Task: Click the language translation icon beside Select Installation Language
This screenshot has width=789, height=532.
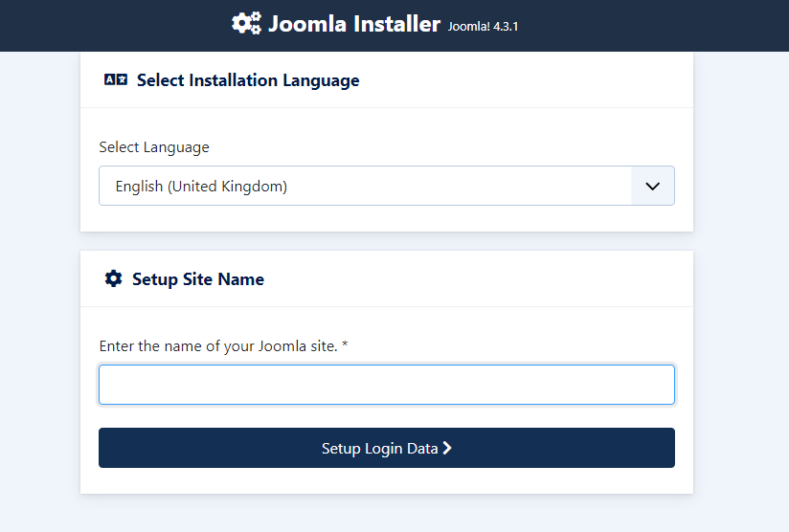Action: (115, 80)
